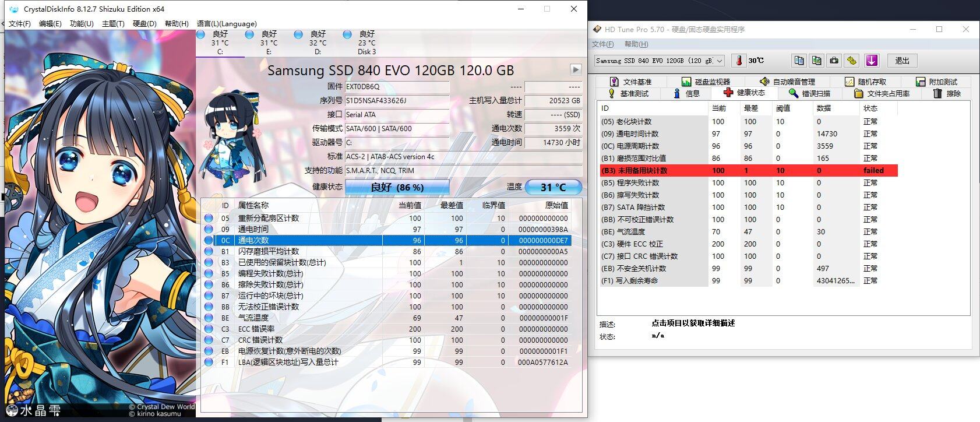
Task: Click the 31 °C temperature button
Action: click(x=553, y=187)
